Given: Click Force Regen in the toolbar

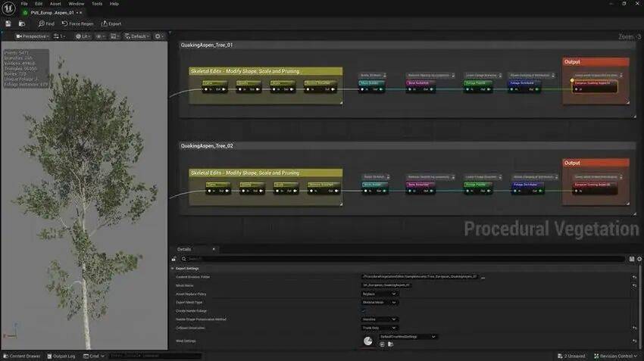Looking at the screenshot, I should (79, 23).
